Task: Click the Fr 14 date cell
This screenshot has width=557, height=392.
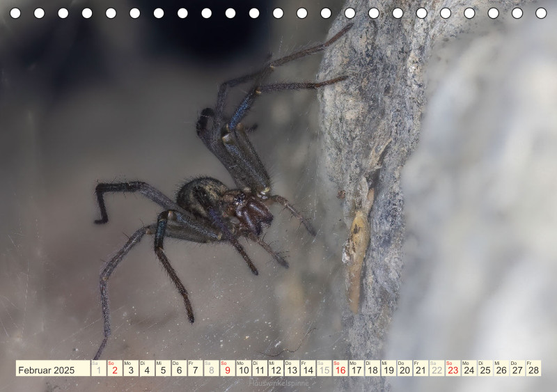Action: [x=308, y=368]
